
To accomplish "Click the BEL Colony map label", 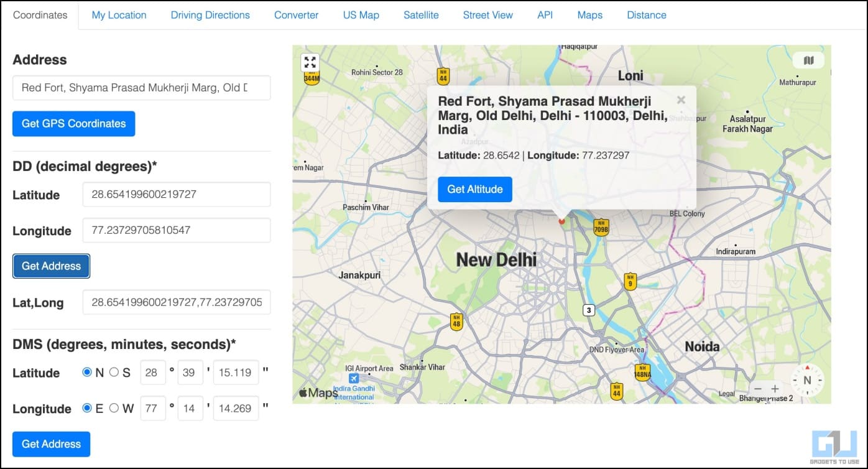I will click(687, 213).
